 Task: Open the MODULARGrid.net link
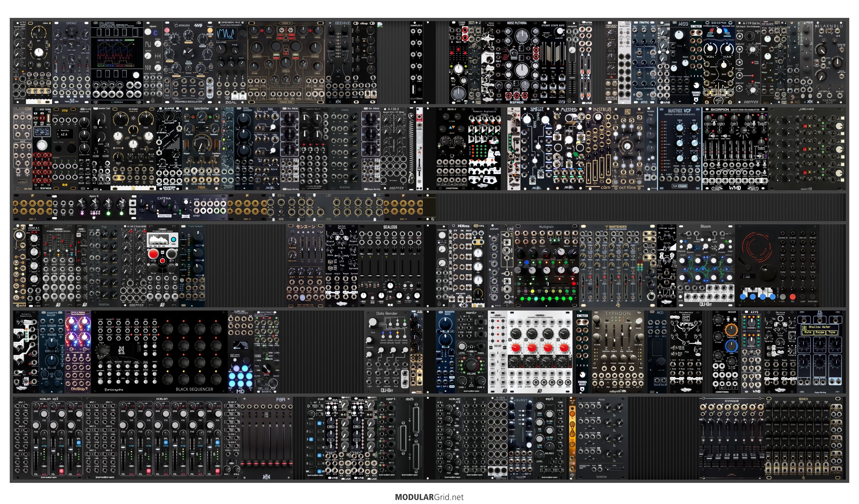tap(429, 497)
